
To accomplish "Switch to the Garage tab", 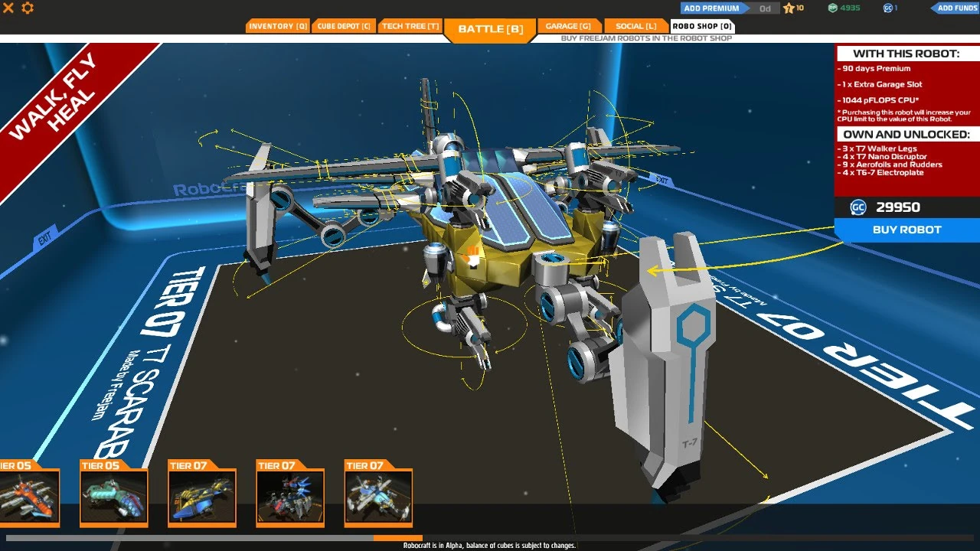I will pyautogui.click(x=569, y=26).
